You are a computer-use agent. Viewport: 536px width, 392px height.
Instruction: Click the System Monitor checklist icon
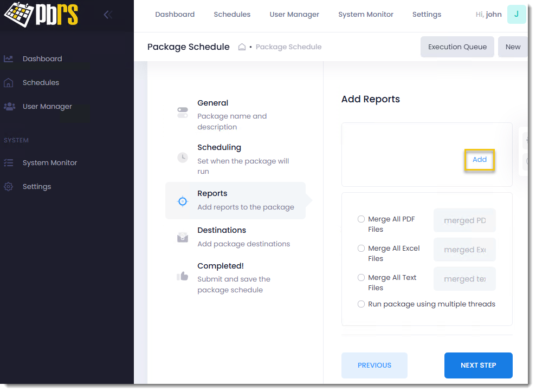[9, 162]
